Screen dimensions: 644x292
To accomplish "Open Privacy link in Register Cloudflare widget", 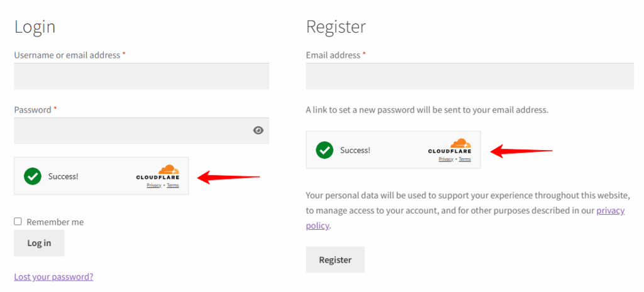I will (446, 159).
